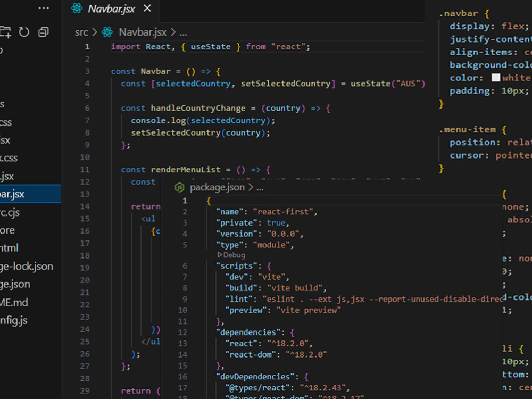Image resolution: width=532 pixels, height=399 pixels.
Task: Open the x.css file in explorer
Action: tap(9, 158)
